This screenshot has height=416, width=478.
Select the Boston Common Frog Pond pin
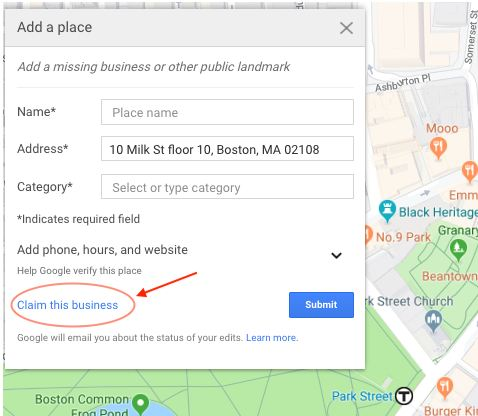(x=140, y=404)
